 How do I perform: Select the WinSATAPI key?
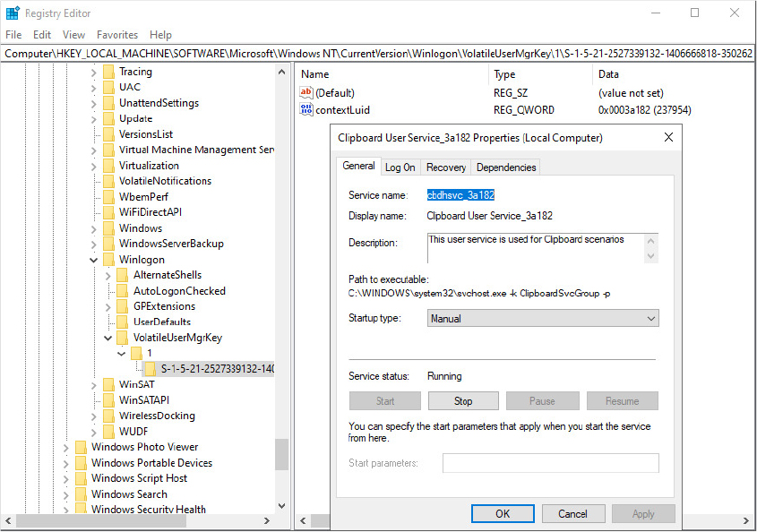coord(144,400)
